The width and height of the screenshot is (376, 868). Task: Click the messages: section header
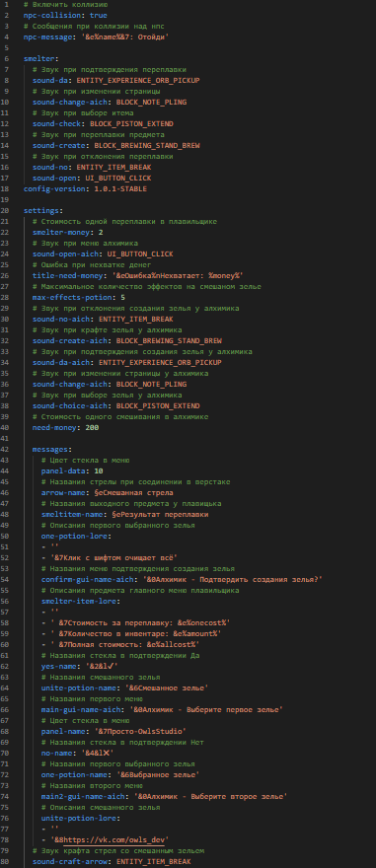(52, 450)
